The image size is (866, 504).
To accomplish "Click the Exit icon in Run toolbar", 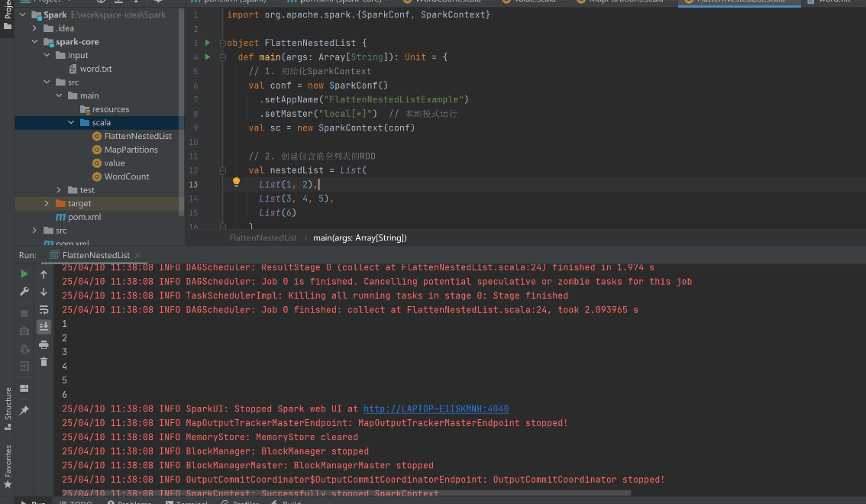I will tap(24, 366).
